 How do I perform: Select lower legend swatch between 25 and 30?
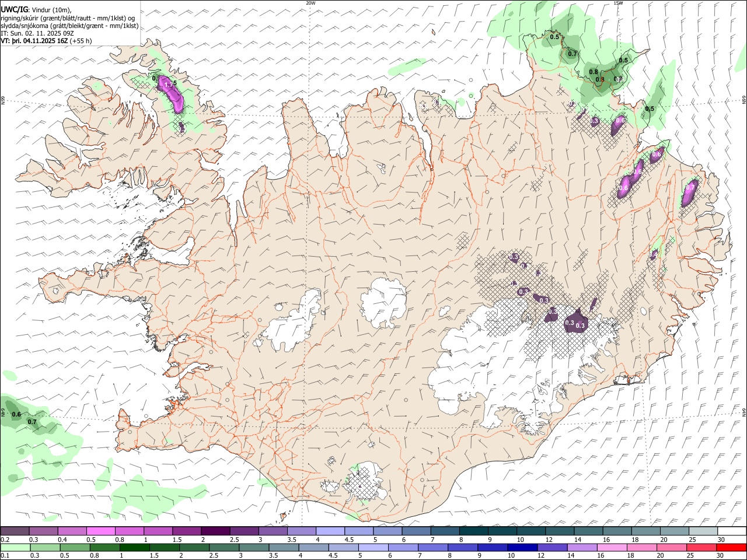[x=701, y=547]
